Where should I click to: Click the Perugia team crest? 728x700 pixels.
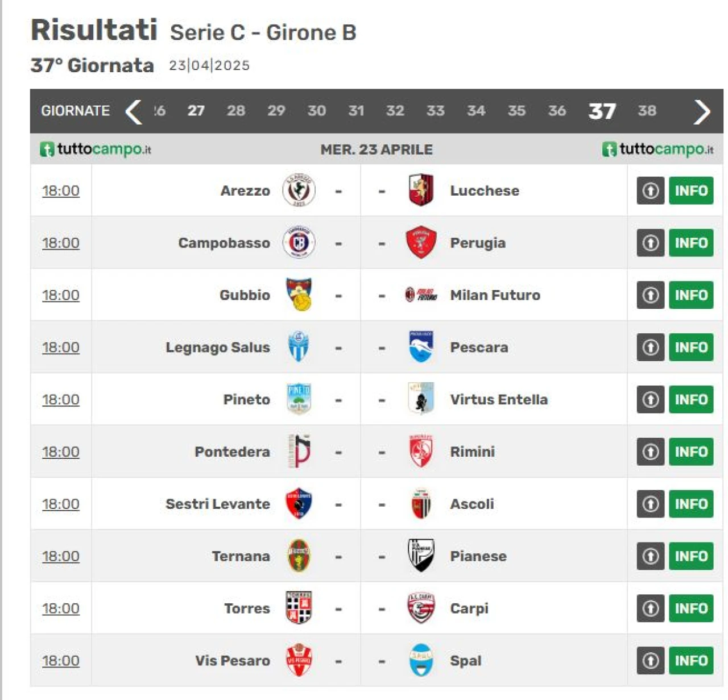pyautogui.click(x=421, y=242)
